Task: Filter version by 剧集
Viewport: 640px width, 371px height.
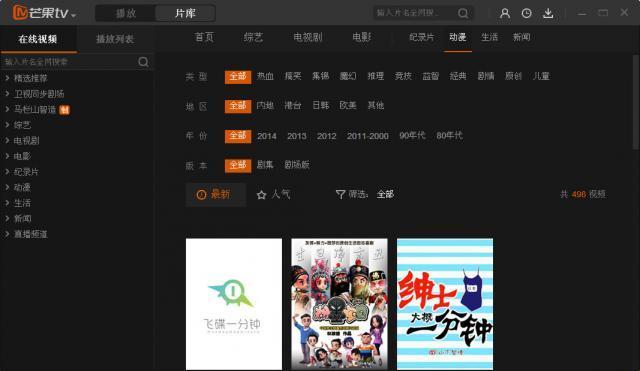Action: click(265, 165)
